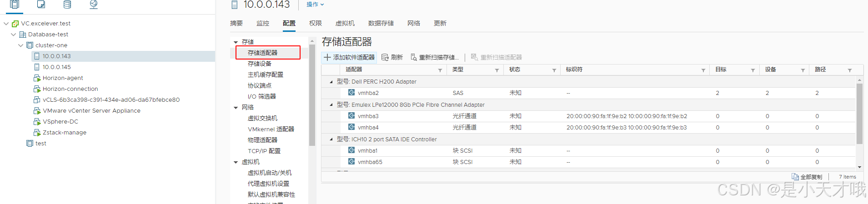This screenshot has width=868, height=204.
Task: Open VMkernel 适配器 settings page
Action: coord(271,129)
